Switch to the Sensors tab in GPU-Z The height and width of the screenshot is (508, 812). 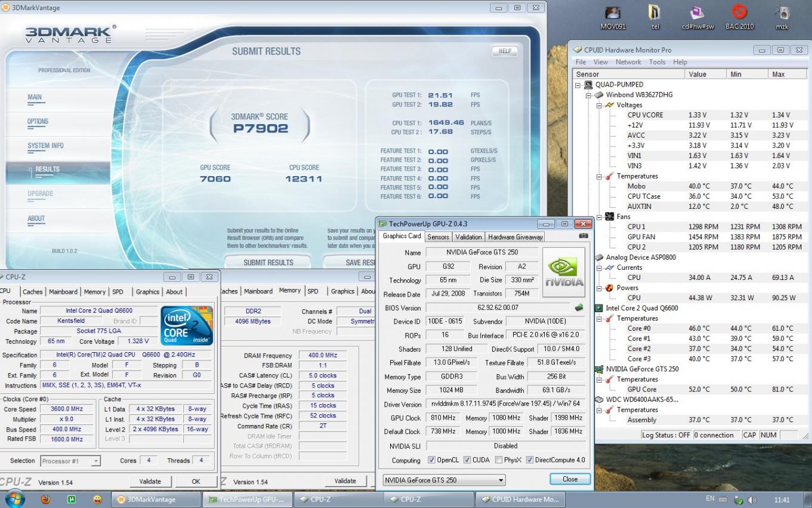438,237
